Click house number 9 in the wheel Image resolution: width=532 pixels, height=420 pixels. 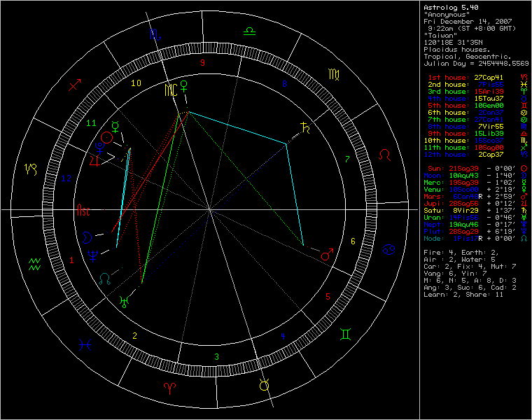(202, 63)
